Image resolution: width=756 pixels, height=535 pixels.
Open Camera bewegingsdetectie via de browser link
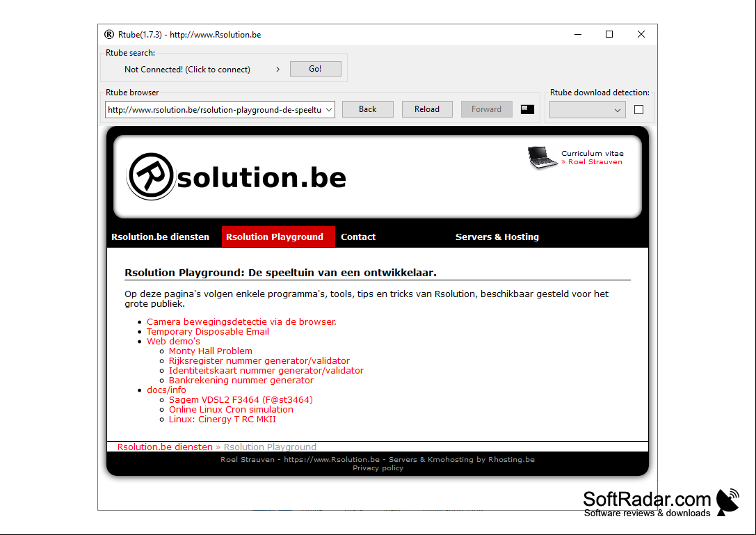coord(241,322)
